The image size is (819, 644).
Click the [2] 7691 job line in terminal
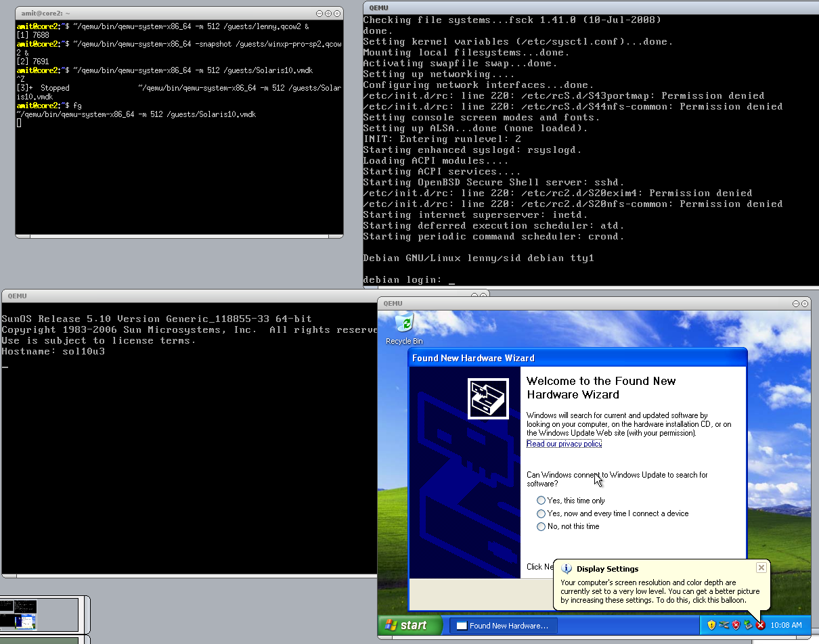point(33,62)
